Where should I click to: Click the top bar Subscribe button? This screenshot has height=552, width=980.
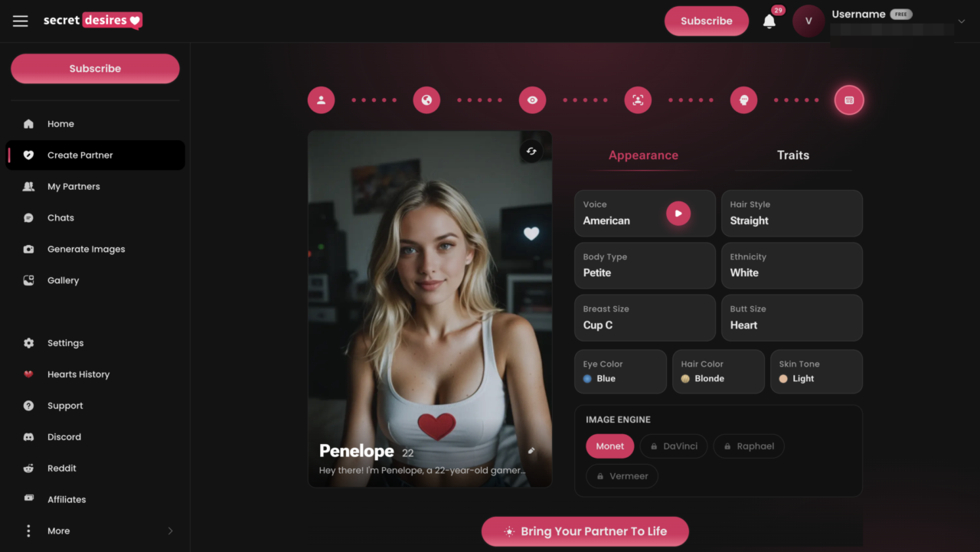pos(707,21)
